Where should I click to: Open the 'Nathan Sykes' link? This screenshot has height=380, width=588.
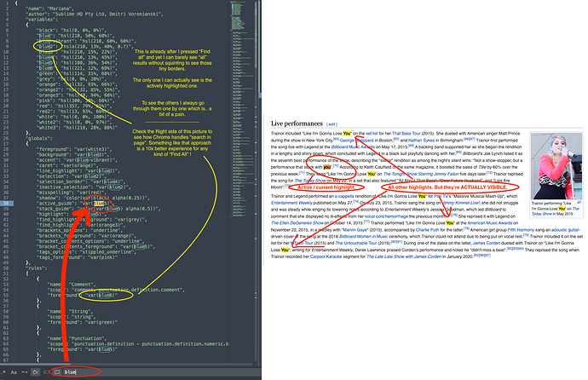(422, 141)
